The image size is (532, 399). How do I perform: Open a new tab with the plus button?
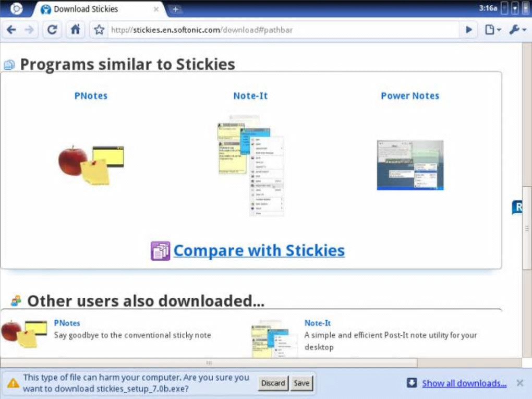175,9
